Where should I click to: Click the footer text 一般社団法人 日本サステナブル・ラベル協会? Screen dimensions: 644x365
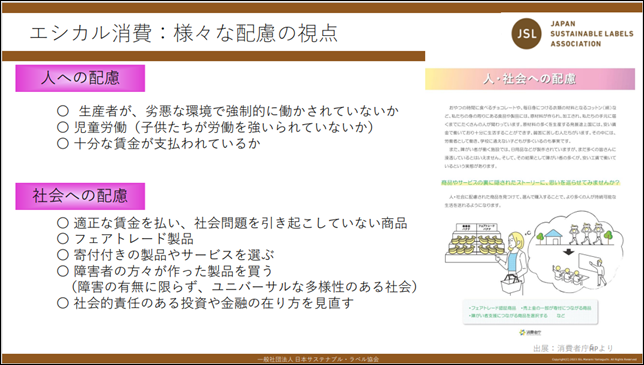(318, 359)
